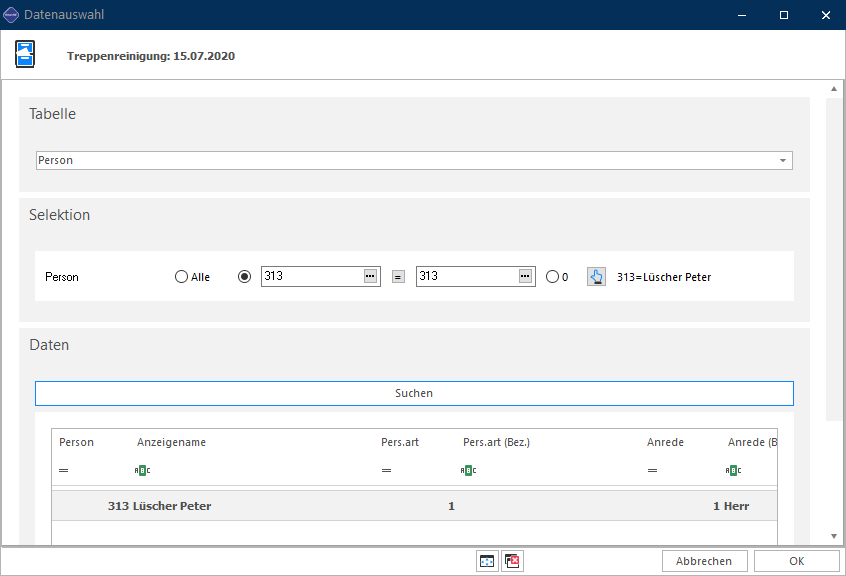Click the equals button between the two 313 fields
Viewport: 846px width, 576px height.
398,277
